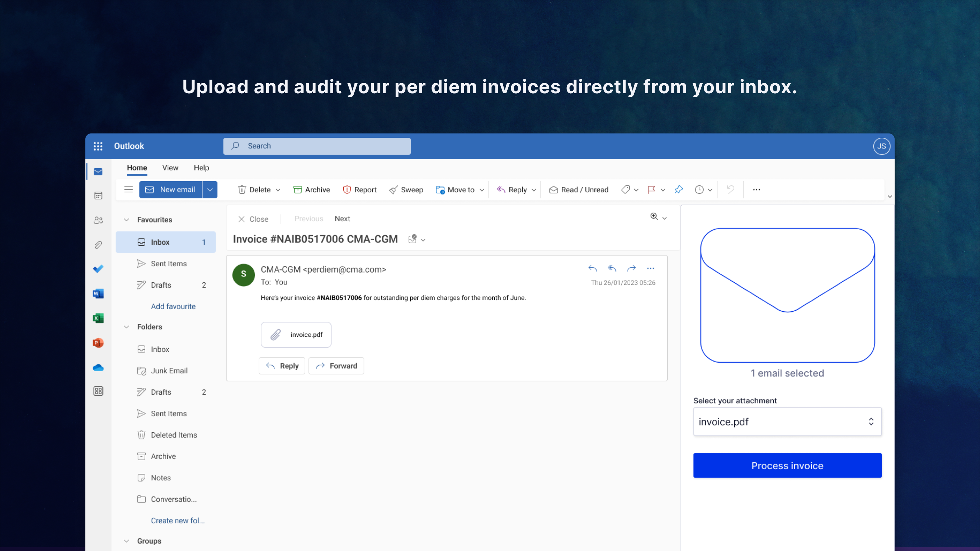Click the forward arrow in message header
The height and width of the screenshot is (551, 980).
[x=631, y=268]
